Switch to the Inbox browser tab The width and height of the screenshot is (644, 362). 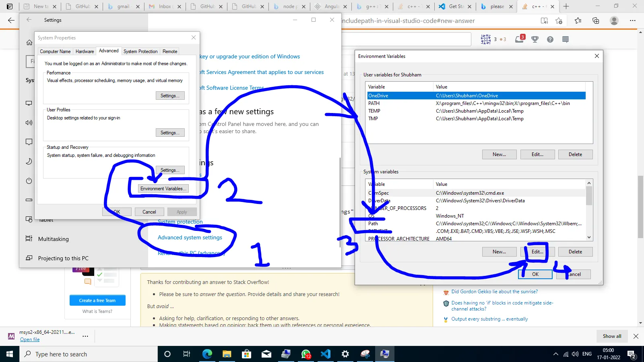[x=165, y=6]
